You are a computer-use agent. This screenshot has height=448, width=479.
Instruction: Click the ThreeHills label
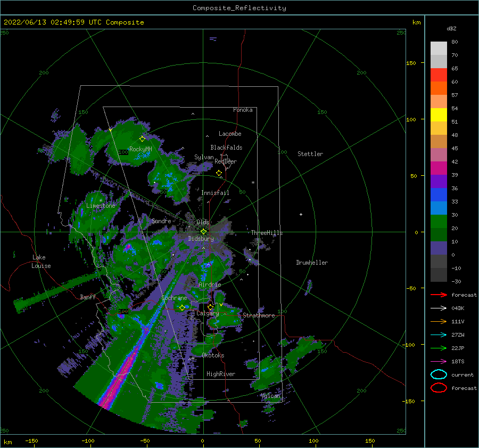(267, 233)
